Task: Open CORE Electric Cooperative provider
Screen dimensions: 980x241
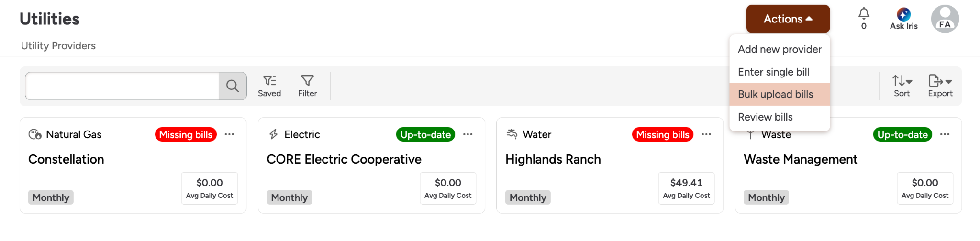Action: (x=344, y=159)
